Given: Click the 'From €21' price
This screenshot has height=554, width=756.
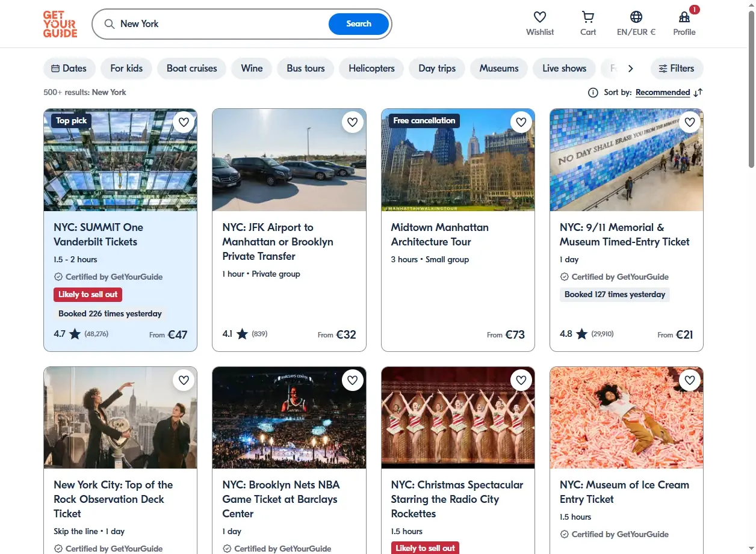Looking at the screenshot, I should tap(675, 334).
